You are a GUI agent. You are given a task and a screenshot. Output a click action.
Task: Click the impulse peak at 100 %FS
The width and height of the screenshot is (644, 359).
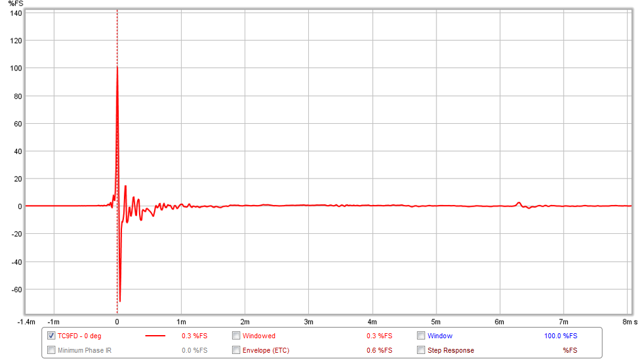tap(117, 67)
